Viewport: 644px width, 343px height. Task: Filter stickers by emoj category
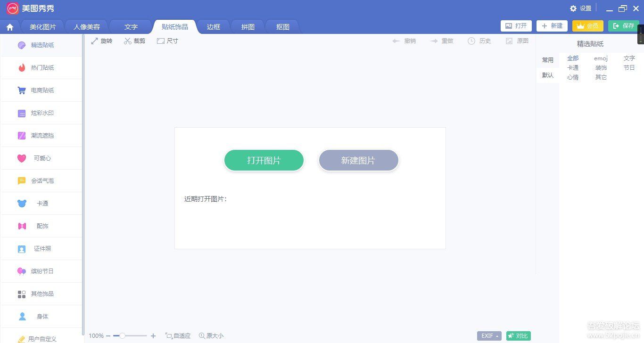[601, 58]
